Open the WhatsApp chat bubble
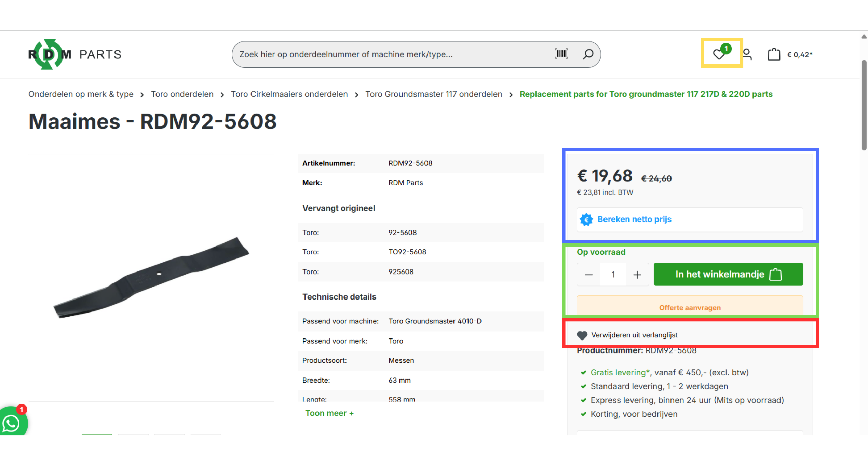This screenshot has width=868, height=465. tap(12, 423)
